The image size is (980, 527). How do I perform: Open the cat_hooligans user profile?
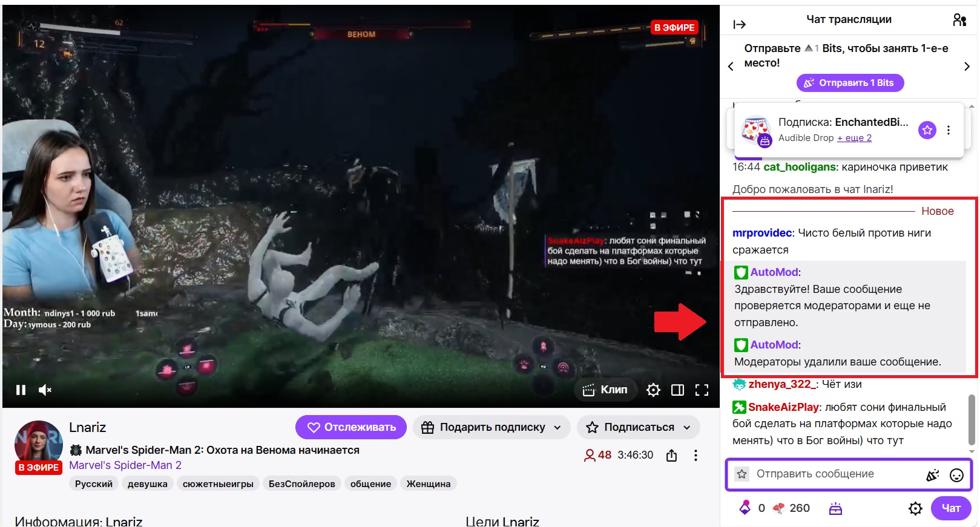coord(799,167)
